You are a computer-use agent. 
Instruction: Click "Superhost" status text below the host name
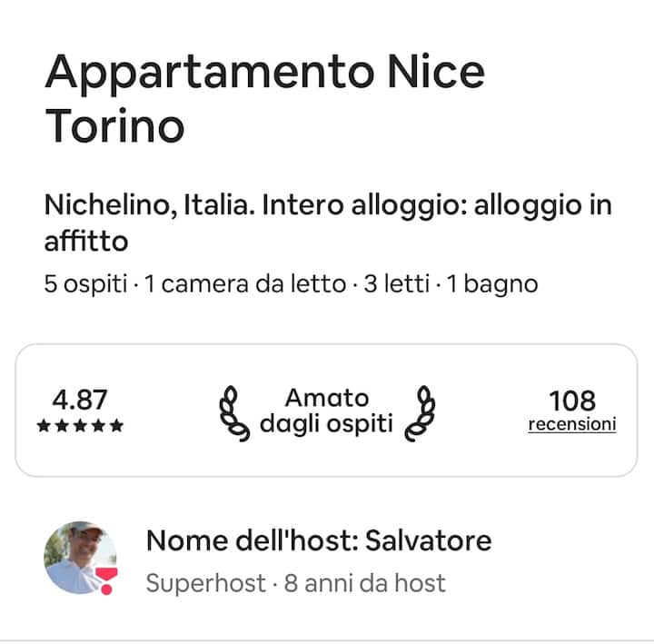(x=205, y=582)
